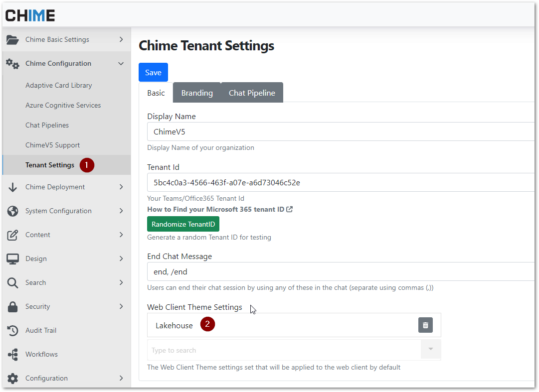Collapse the Chime Configuration section chevron
The image size is (539, 392).
click(121, 64)
